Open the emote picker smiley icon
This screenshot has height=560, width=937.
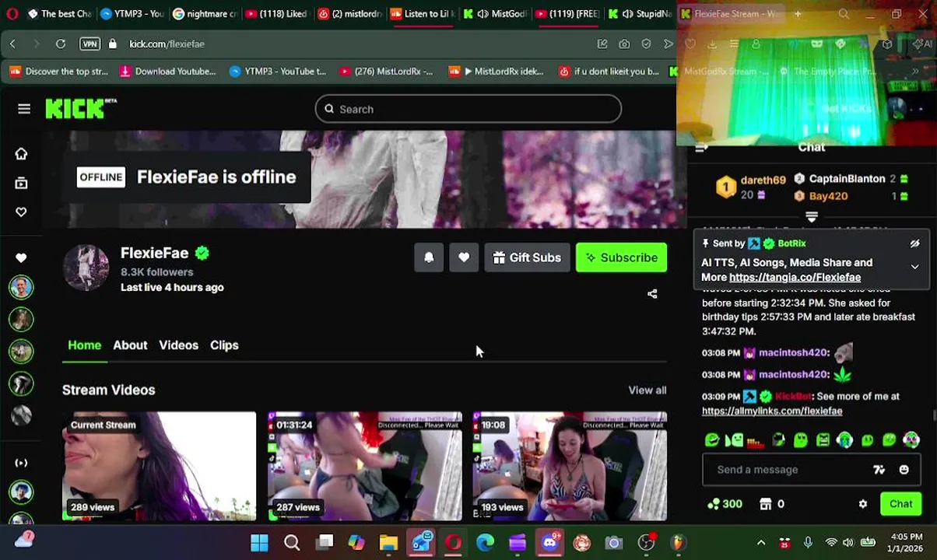(904, 470)
